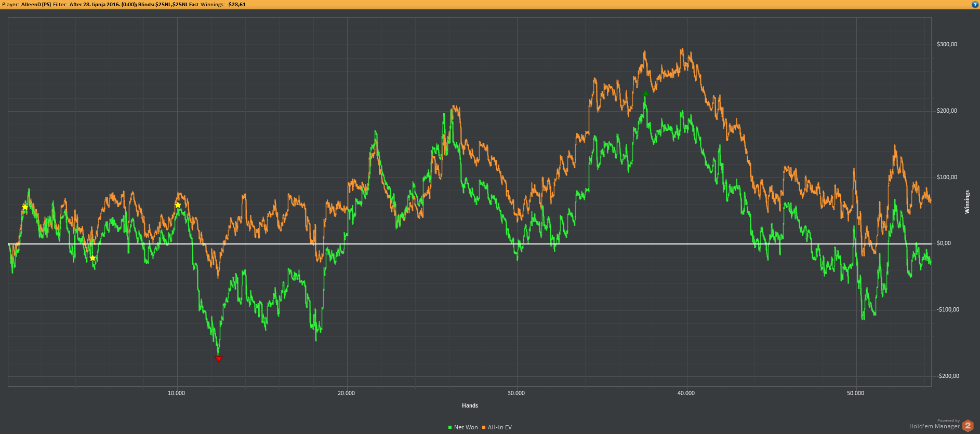Click the "-$100,00" axis value
The image size is (980, 434).
pos(948,309)
